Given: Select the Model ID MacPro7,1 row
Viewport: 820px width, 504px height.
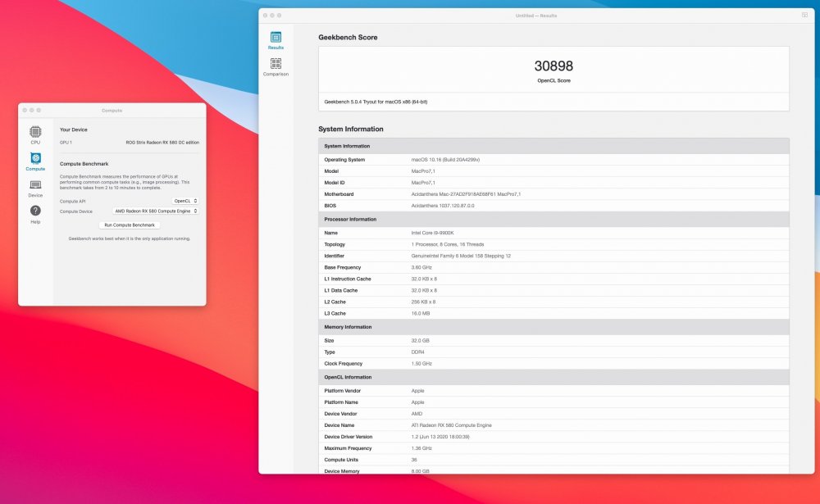Looking at the screenshot, I should (553, 183).
